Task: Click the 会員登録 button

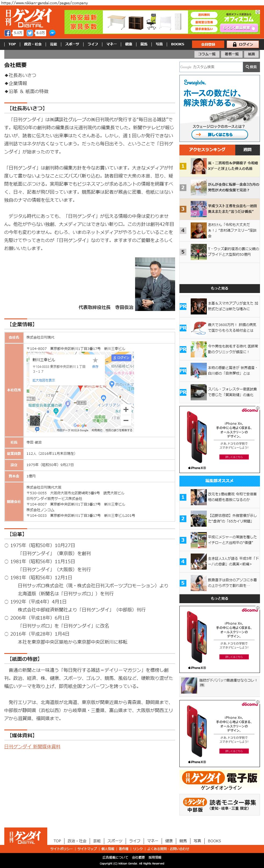Action: tap(208, 44)
